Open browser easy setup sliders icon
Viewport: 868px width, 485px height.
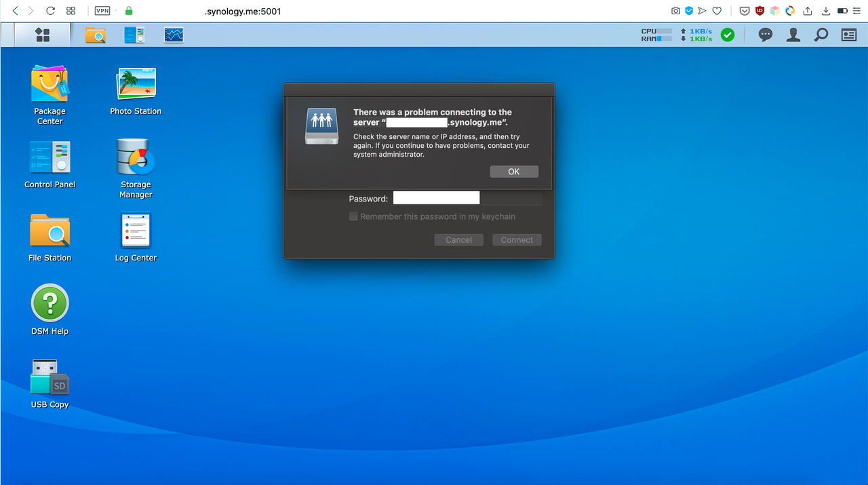pos(856,11)
